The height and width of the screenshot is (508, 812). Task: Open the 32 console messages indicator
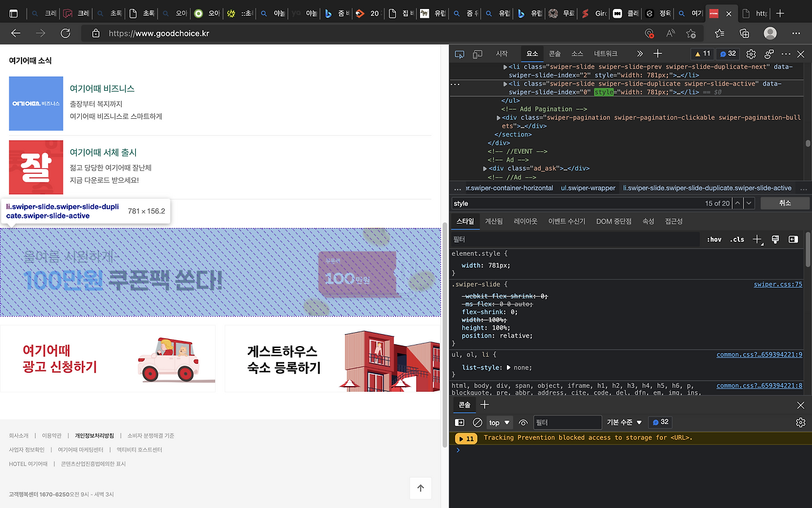[x=728, y=53]
